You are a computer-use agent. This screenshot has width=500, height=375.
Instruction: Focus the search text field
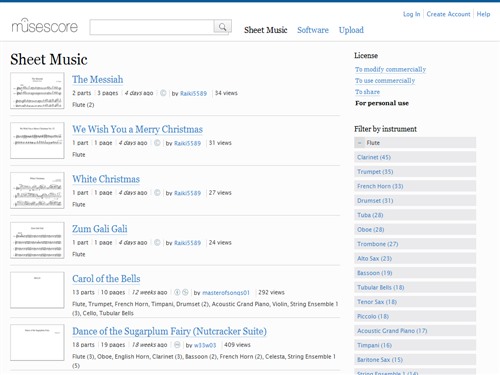tap(152, 27)
